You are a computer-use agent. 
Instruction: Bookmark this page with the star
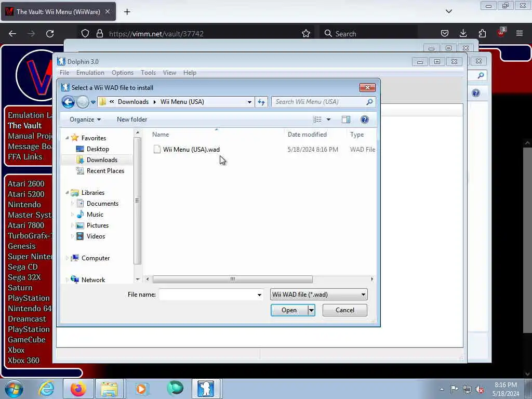click(x=305, y=34)
